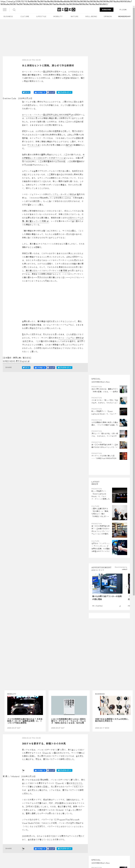Viewport: 135px width, 868px height.
Task: Click Facebook share in first article's SHARE bar
Action: (x=51, y=368)
